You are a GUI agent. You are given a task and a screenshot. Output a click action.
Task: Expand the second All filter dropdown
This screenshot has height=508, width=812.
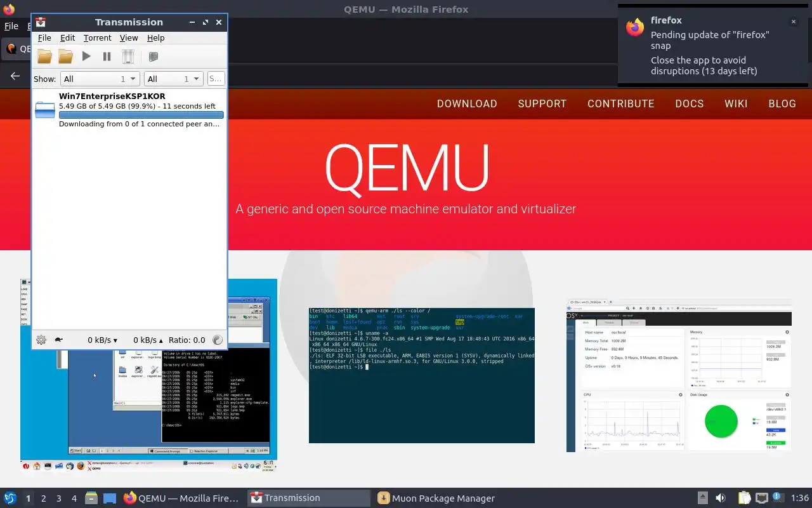pyautogui.click(x=173, y=79)
